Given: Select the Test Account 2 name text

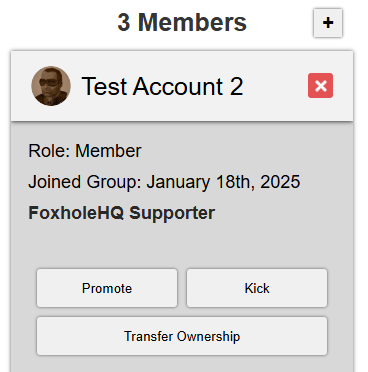Looking at the screenshot, I should [x=162, y=86].
